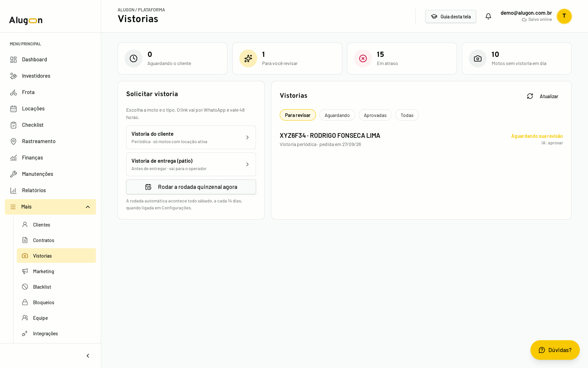Click the Frota motorcycle icon
The width and height of the screenshot is (588, 368).
pyautogui.click(x=13, y=92)
